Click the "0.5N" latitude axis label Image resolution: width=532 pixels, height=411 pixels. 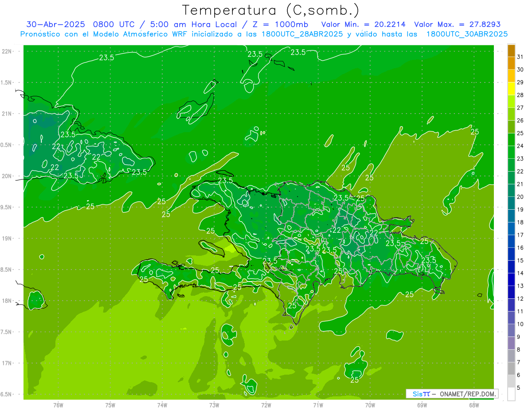[7, 145]
